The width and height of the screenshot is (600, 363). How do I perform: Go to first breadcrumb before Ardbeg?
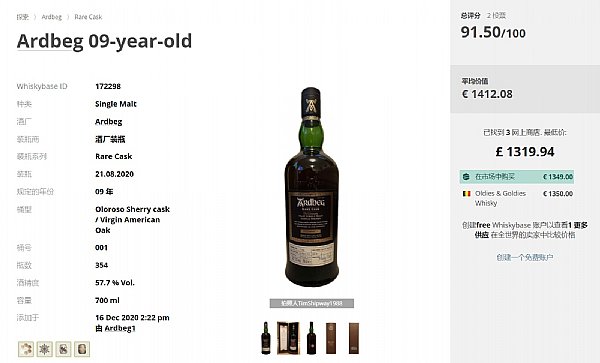(23, 17)
